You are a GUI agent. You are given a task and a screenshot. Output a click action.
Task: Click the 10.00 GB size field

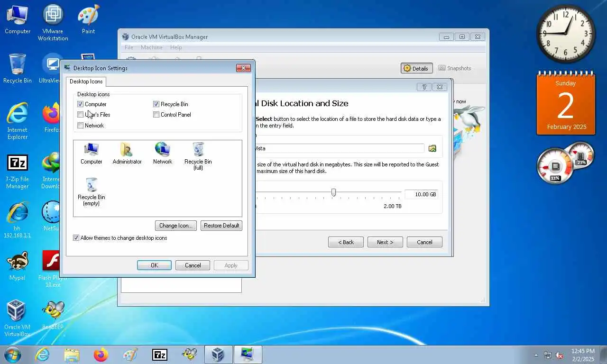pos(421,194)
